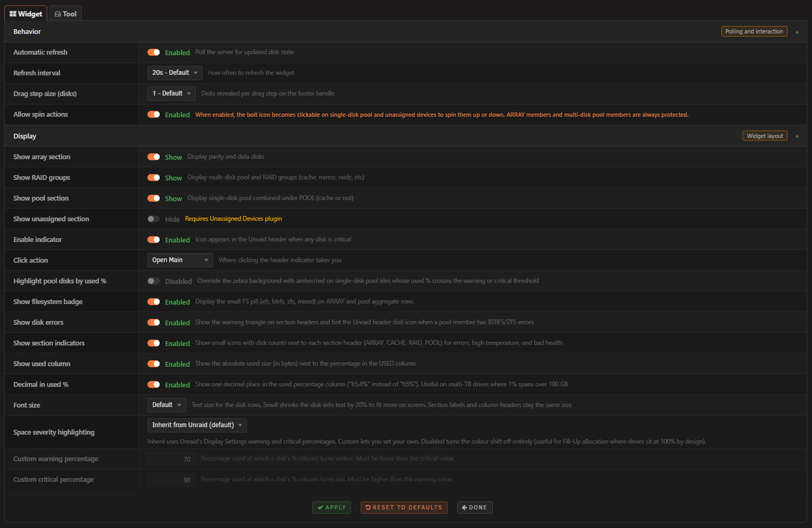Toggle Show section indicators switch

pos(154,343)
